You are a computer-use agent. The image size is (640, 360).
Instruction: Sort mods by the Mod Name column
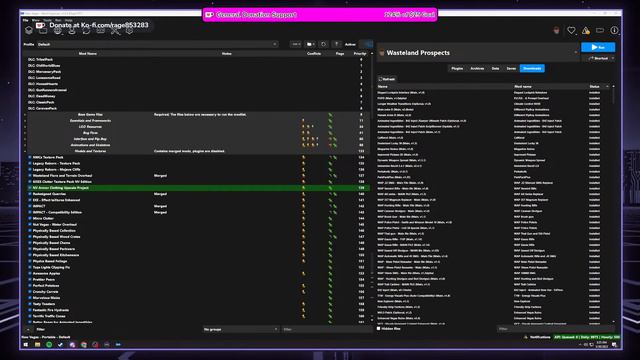coord(88,53)
